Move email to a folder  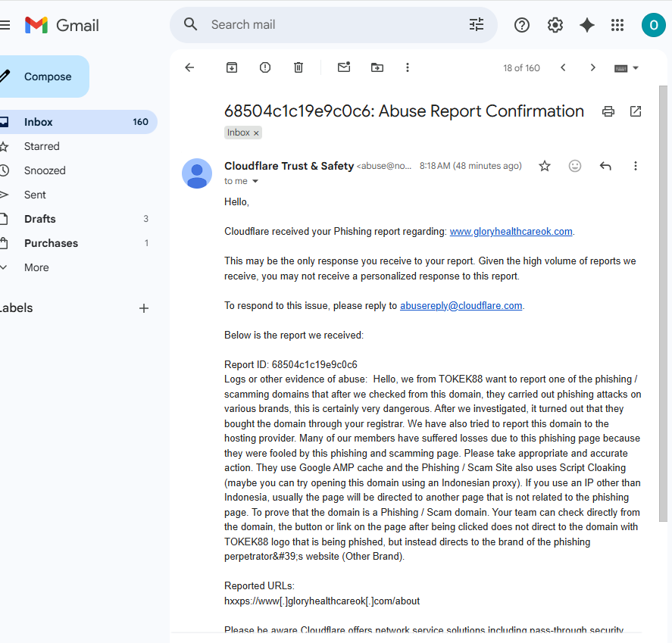pyautogui.click(x=377, y=67)
